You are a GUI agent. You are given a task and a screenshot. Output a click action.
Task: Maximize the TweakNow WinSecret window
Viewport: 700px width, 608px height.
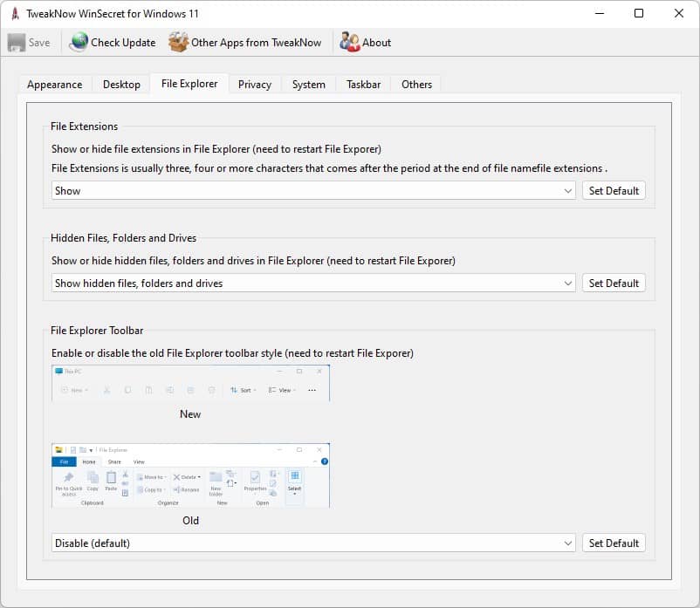639,13
